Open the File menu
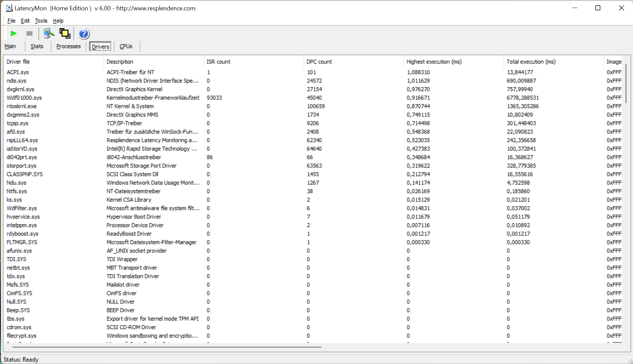 point(11,21)
